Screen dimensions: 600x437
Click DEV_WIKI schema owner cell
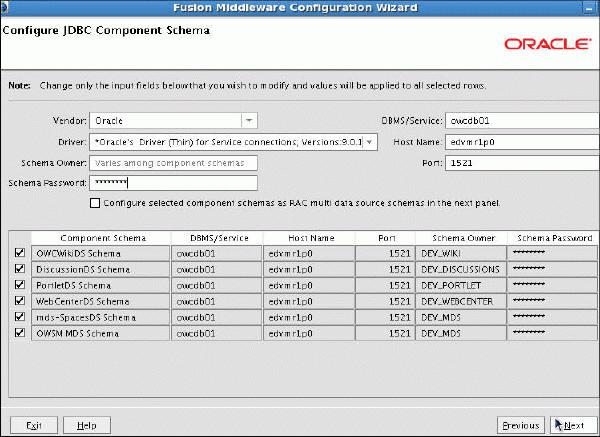461,253
